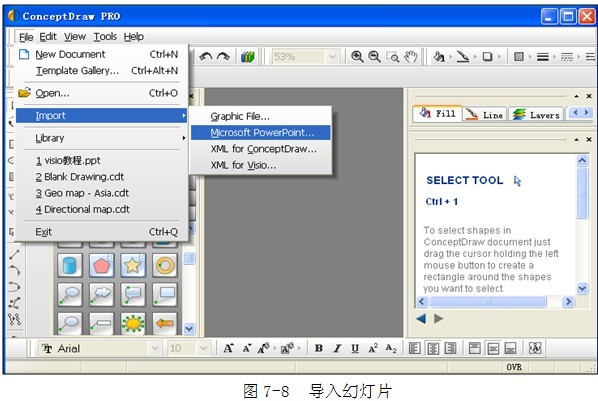Viewport: 598px width, 401px height.
Task: Click the line pen toolbar icon
Action: click(463, 57)
